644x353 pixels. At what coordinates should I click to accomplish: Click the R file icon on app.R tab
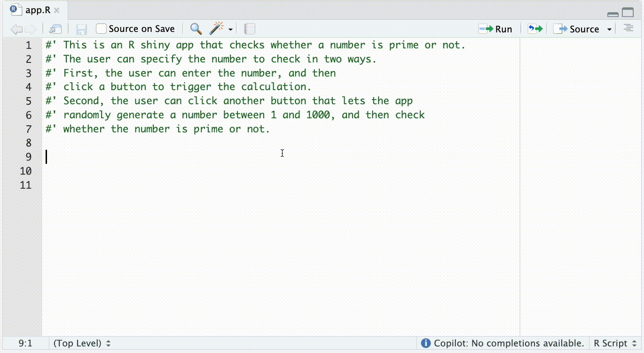click(16, 9)
